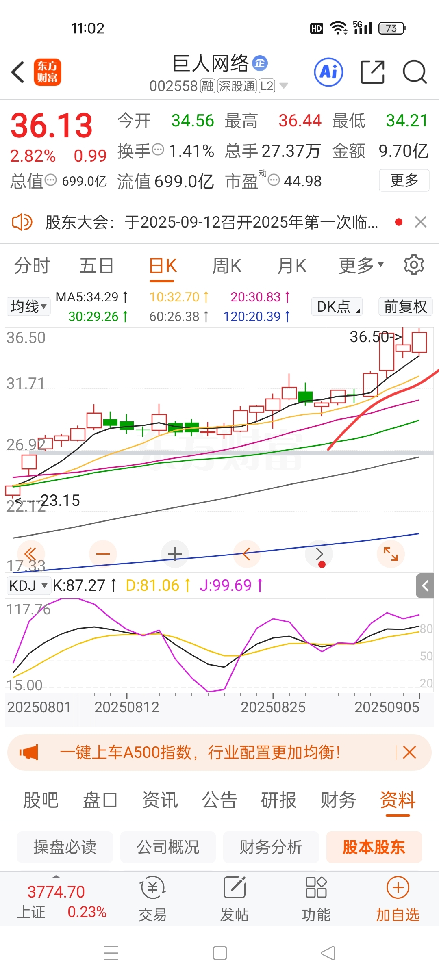Expand the side panel chevron by KDJ
This screenshot has height=980, width=439.
(425, 585)
